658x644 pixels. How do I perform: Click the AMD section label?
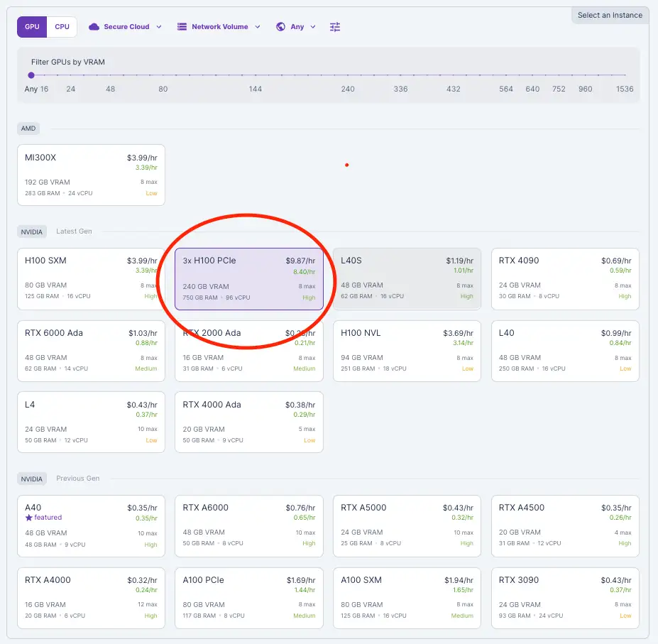28,129
